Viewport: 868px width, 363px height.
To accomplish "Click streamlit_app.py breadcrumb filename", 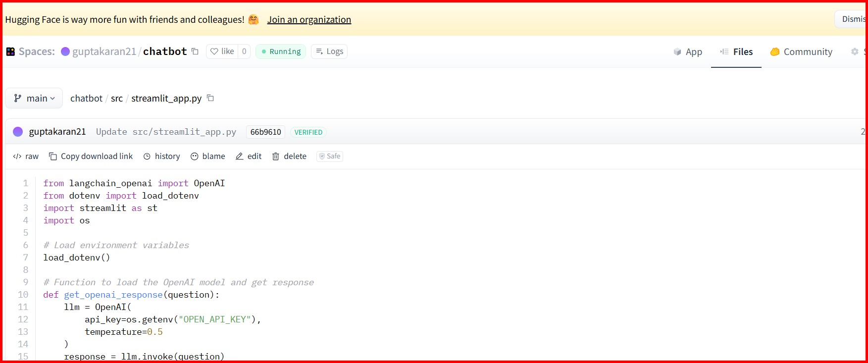I will [x=166, y=98].
